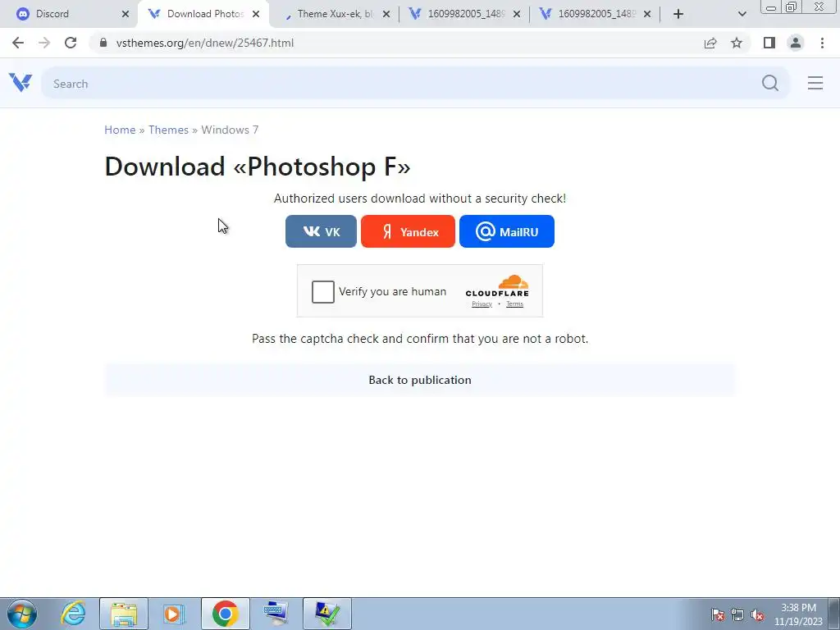This screenshot has height=630, width=840.
Task: Open the Chrome profile avatar
Action: coord(796,43)
